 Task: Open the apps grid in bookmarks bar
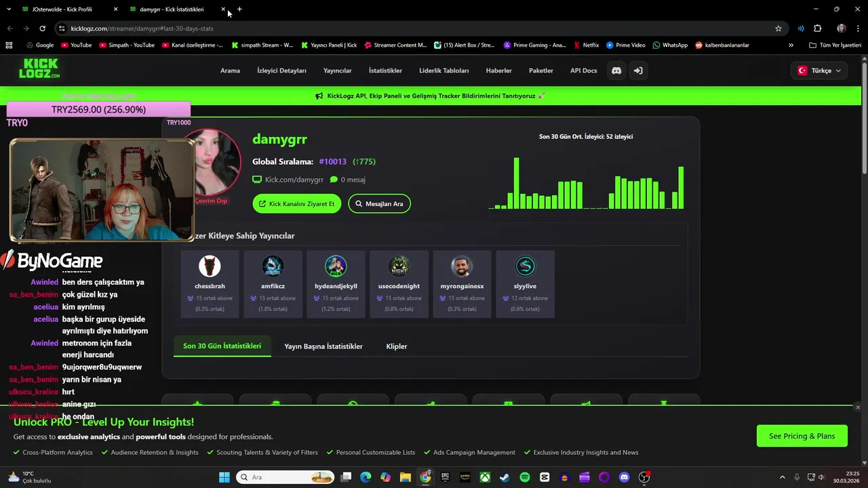(x=9, y=45)
